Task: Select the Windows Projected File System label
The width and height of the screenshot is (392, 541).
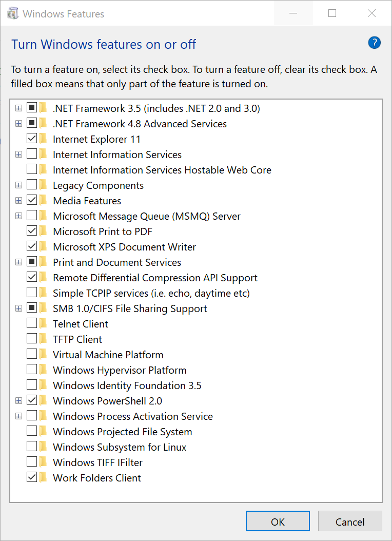Action: [122, 432]
